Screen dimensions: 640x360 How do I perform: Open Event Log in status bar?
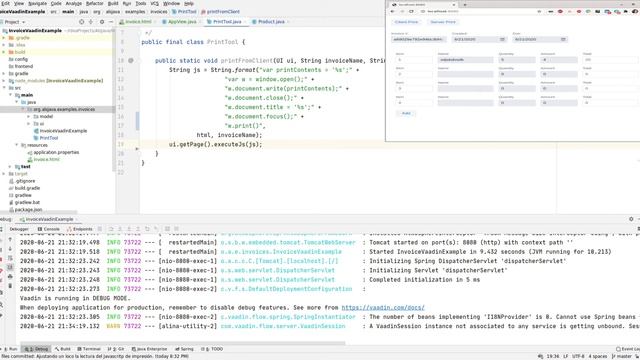pyautogui.click(x=627, y=349)
